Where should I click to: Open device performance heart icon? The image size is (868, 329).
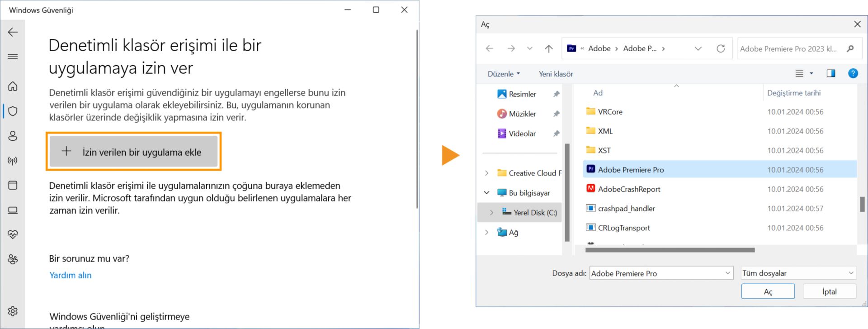click(13, 234)
